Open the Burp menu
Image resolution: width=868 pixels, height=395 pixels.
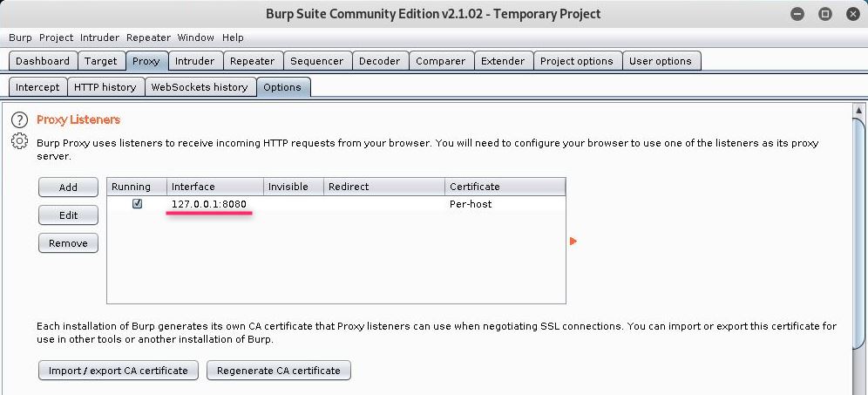pos(21,37)
